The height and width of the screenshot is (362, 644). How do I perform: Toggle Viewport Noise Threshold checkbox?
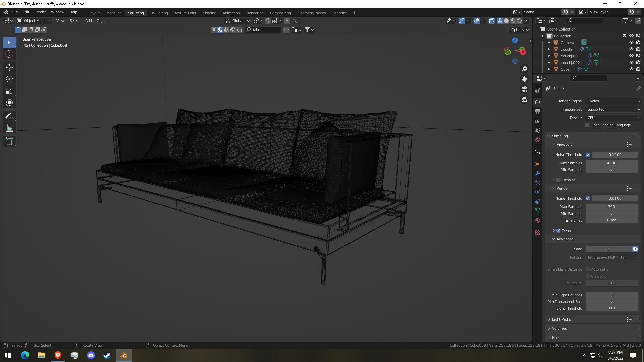[588, 155]
